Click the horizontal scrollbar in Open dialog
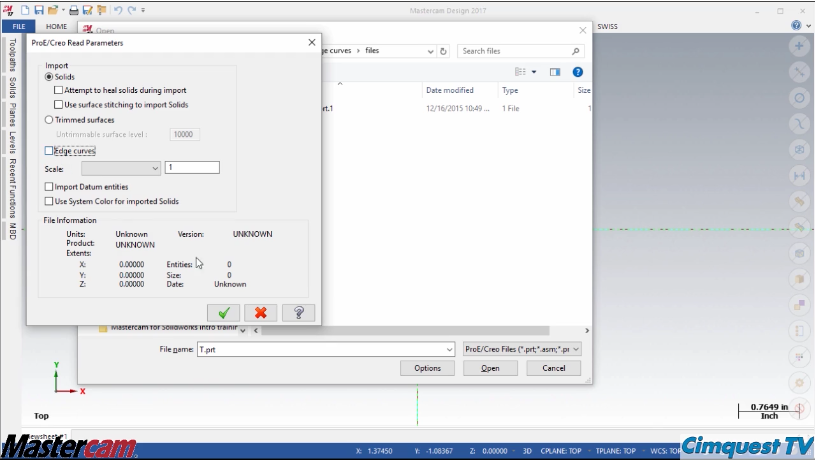 (x=405, y=331)
